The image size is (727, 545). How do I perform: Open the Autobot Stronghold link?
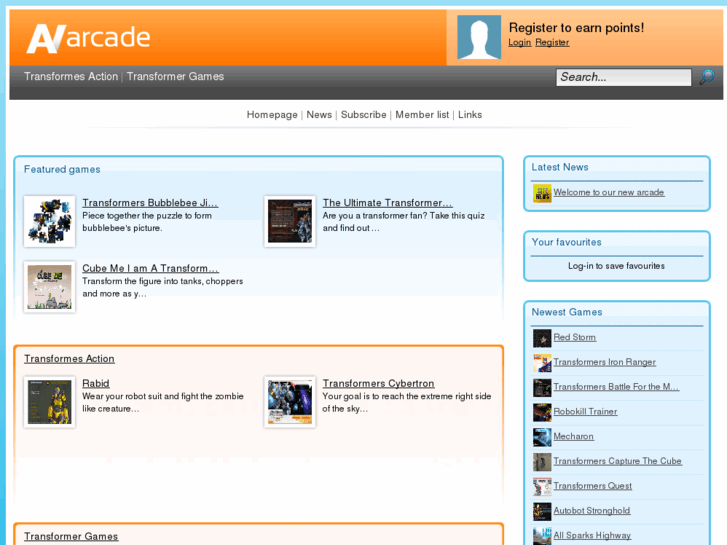point(592,510)
